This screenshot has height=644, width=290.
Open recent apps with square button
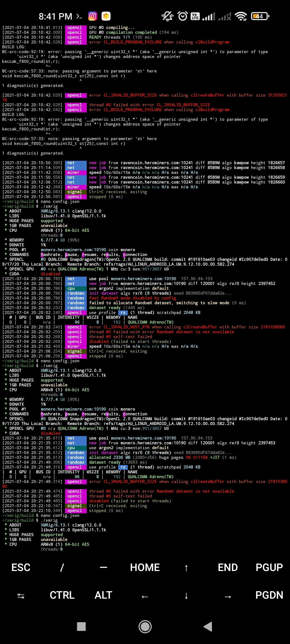[x=81, y=627]
